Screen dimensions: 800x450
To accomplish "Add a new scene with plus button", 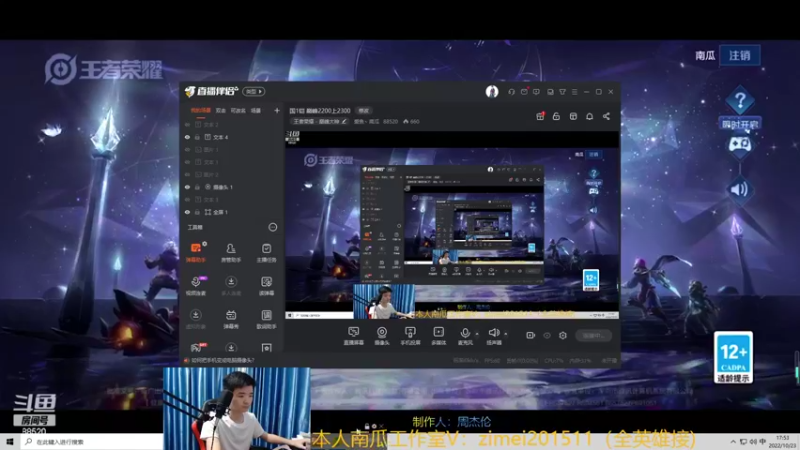I will [277, 110].
